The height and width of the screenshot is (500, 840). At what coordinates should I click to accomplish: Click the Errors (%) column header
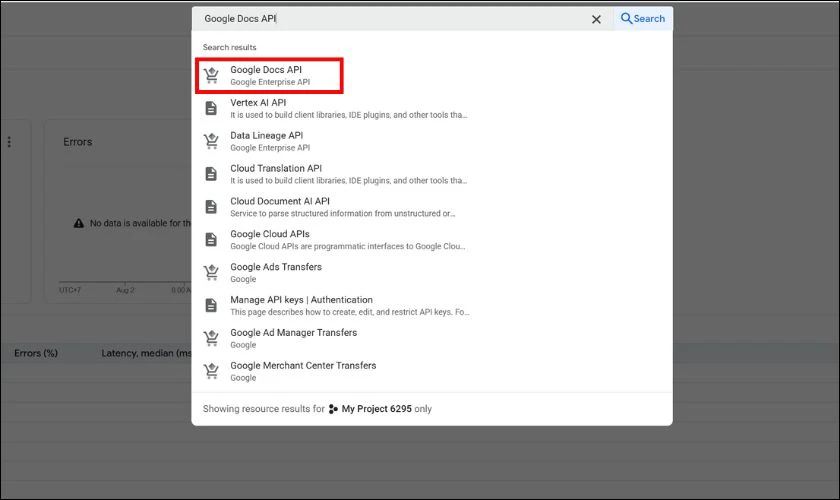(36, 353)
